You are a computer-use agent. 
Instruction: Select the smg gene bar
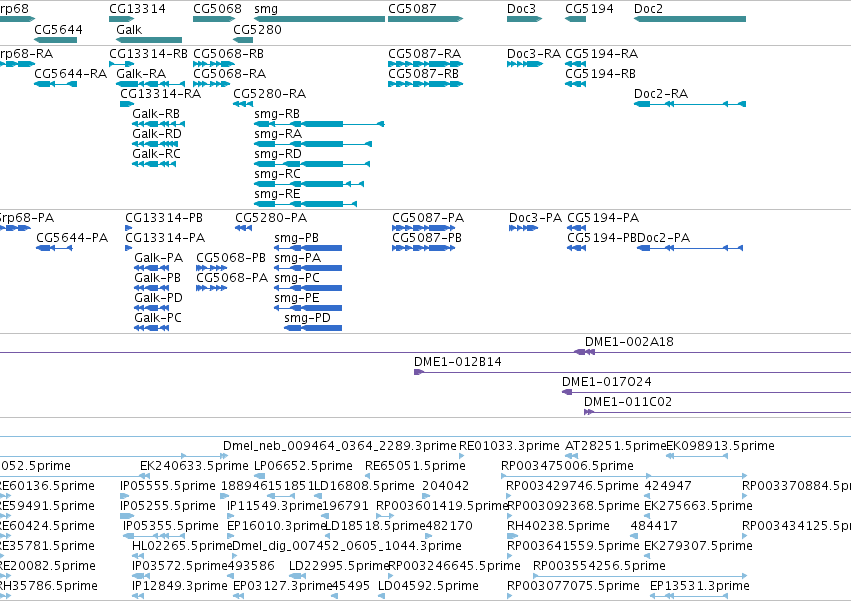coord(319,19)
